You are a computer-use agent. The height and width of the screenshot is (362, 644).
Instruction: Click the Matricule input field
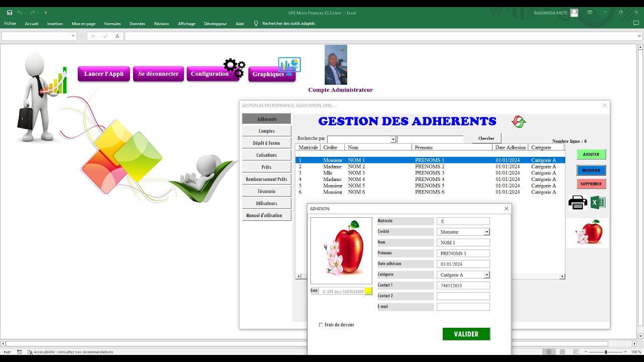(463, 221)
